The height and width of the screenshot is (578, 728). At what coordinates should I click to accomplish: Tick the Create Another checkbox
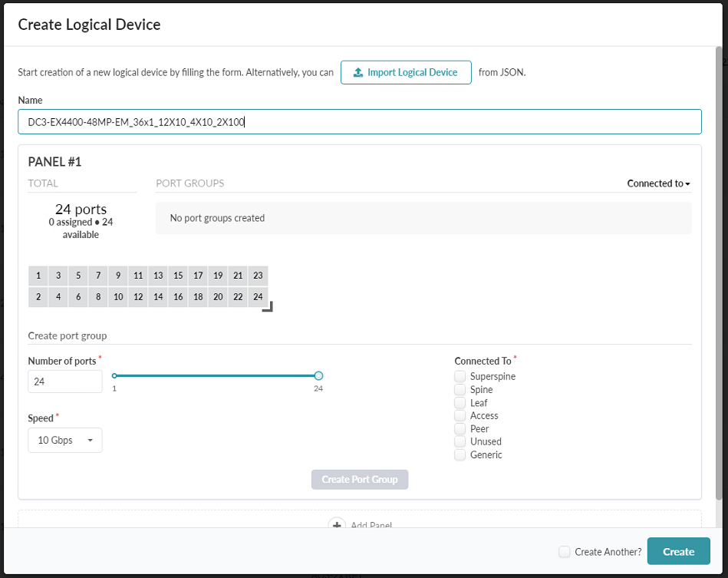pos(564,552)
